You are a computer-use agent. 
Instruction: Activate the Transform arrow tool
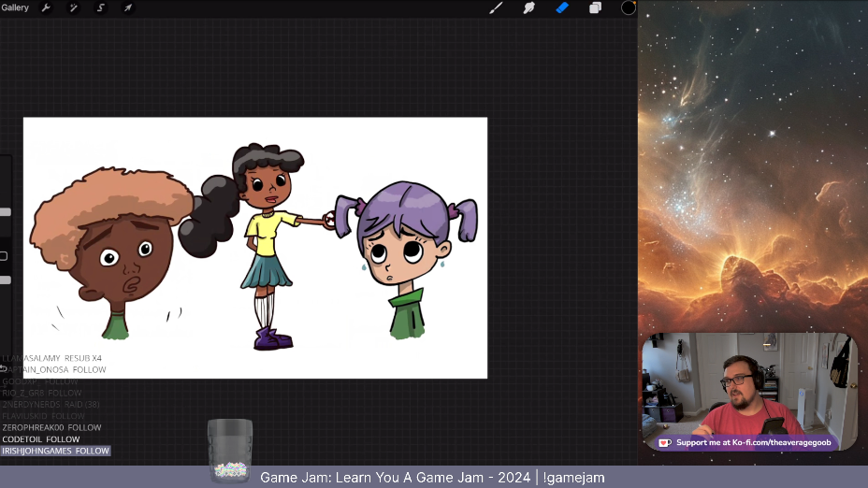point(128,8)
